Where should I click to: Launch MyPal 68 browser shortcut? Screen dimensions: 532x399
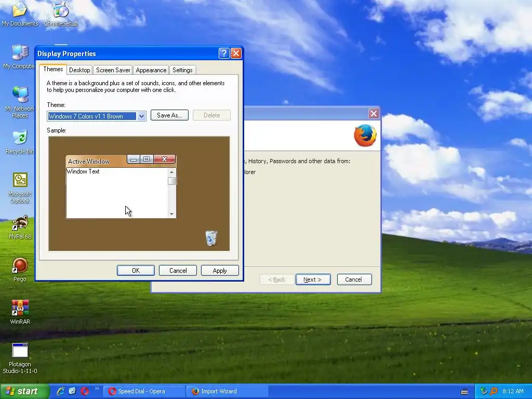pos(20,227)
